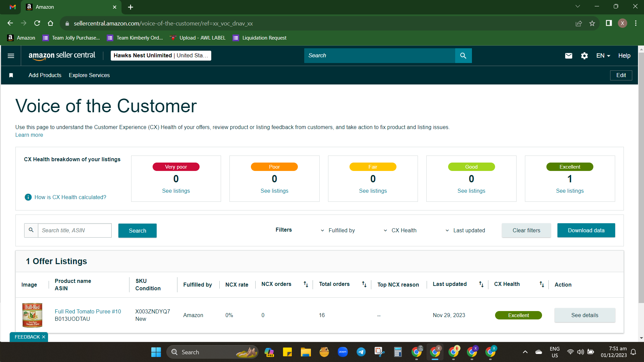Open the Learn more link
This screenshot has width=644, height=362.
tap(29, 135)
